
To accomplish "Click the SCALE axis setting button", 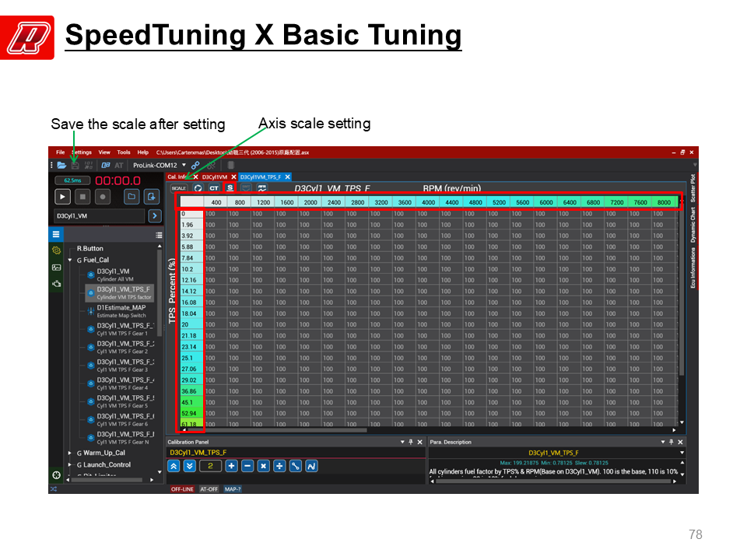I will pyautogui.click(x=179, y=188).
